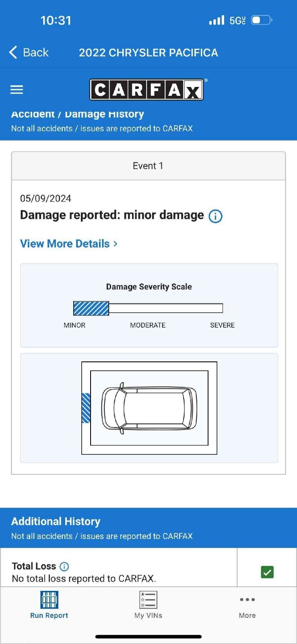Tap the battery indicator in status bar
The height and width of the screenshot is (644, 297).
tap(262, 20)
